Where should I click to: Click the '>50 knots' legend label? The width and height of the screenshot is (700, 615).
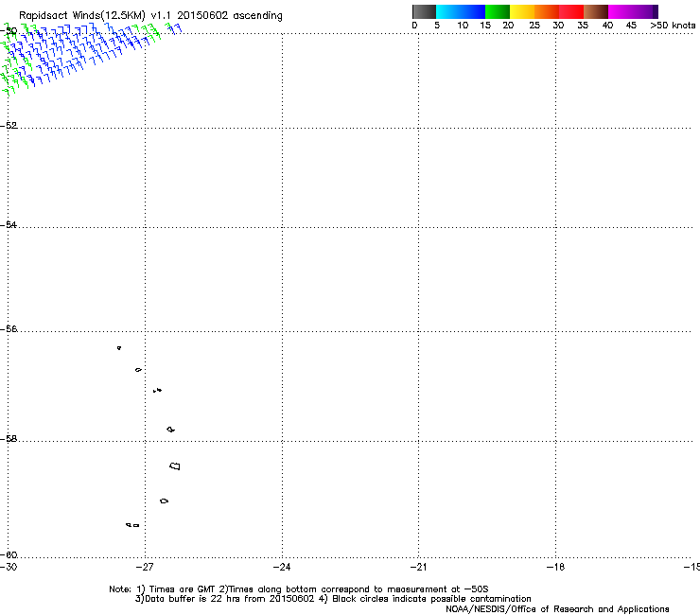pos(673,26)
